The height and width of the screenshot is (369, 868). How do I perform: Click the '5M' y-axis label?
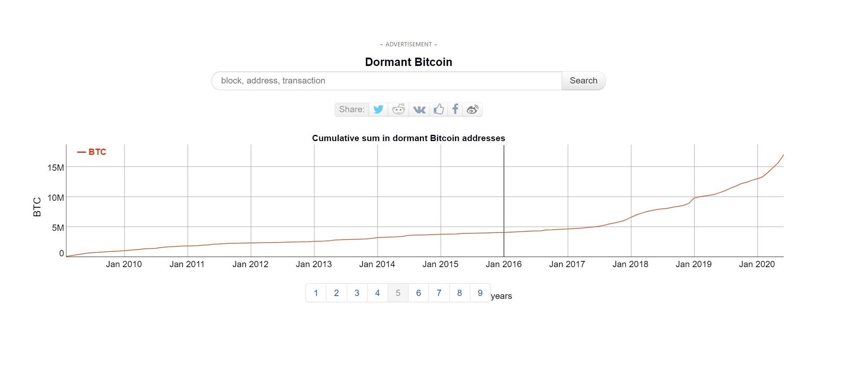[x=58, y=228]
